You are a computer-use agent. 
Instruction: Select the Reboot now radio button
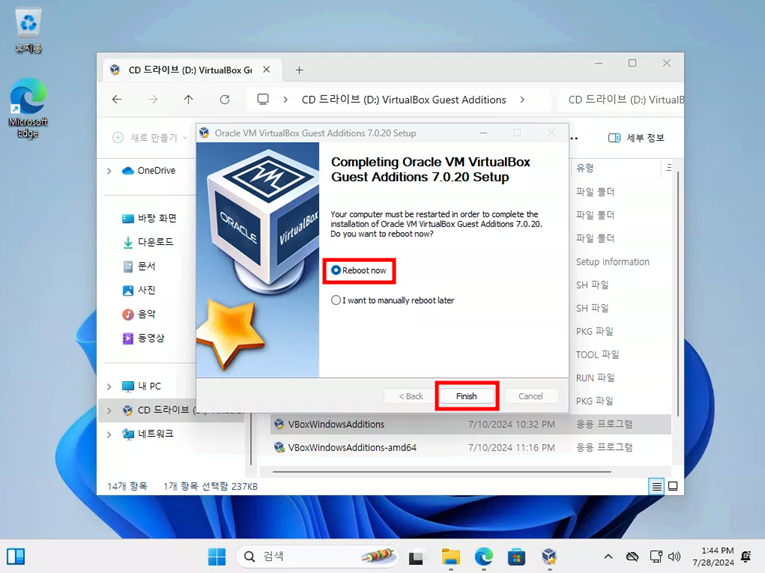[x=336, y=270]
